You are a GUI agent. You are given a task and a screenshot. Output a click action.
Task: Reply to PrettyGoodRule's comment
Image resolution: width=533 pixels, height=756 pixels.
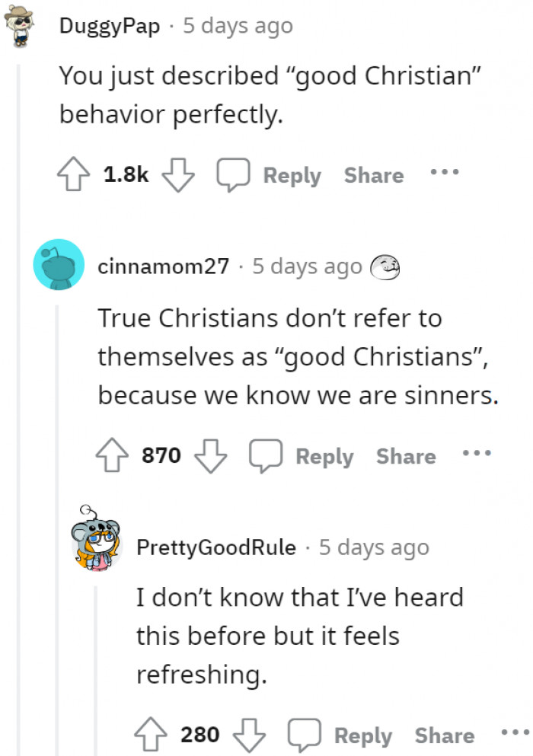click(x=343, y=735)
